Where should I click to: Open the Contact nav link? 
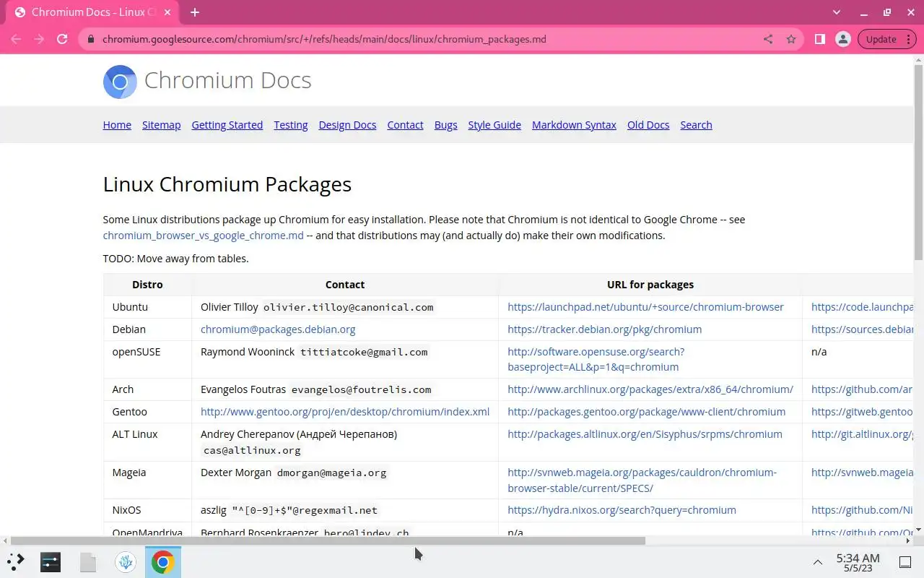[x=405, y=125]
